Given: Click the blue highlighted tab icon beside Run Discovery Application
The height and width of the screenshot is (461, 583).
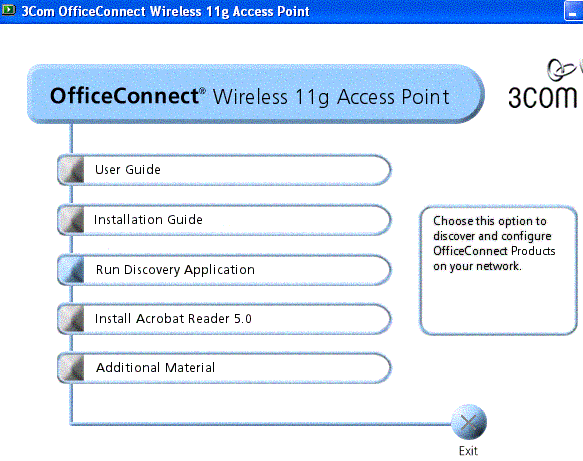Looking at the screenshot, I should (71, 270).
